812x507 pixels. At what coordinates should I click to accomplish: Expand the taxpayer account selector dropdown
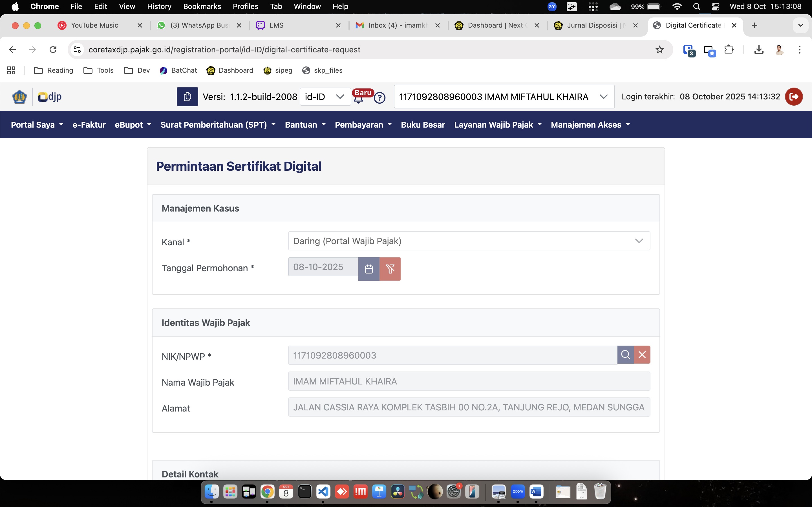pyautogui.click(x=504, y=97)
